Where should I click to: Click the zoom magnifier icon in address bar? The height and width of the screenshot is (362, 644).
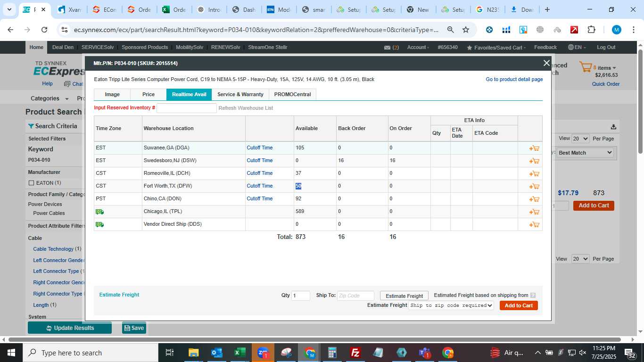[x=451, y=30]
